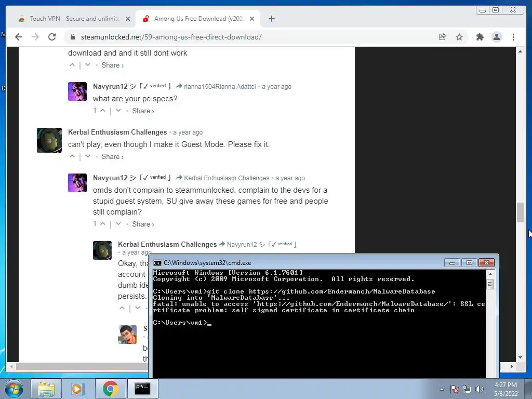Maximize the cmd.exe window
532x399 pixels.
469,262
